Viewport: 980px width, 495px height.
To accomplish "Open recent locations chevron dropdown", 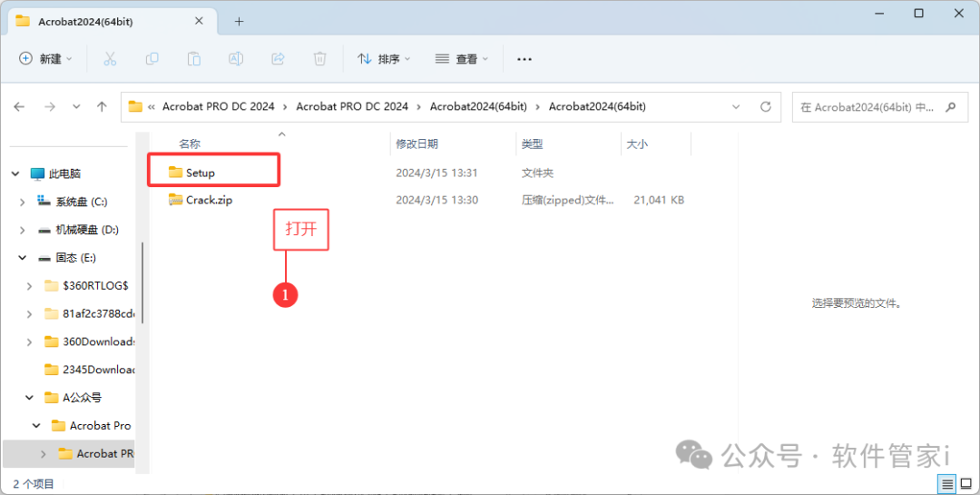I will pyautogui.click(x=76, y=107).
